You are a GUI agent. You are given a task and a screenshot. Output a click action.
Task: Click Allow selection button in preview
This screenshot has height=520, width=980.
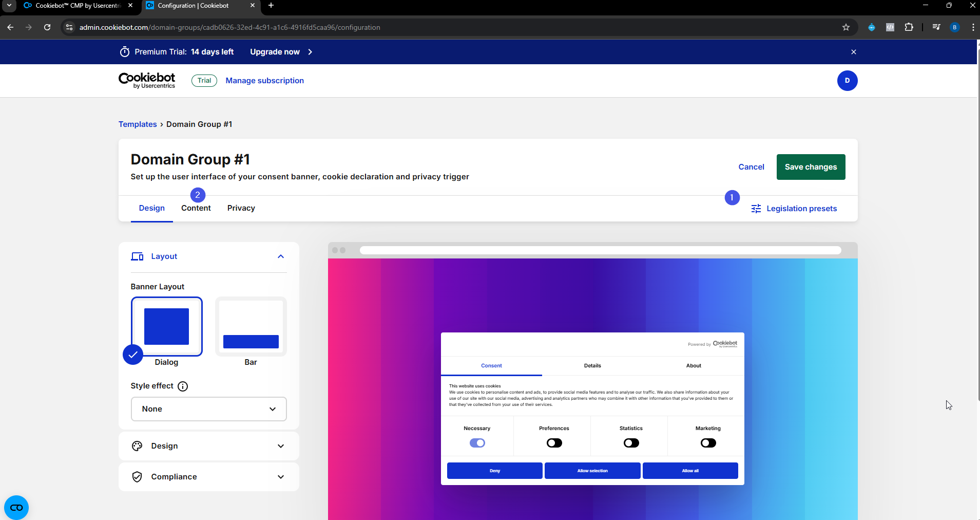(592, 471)
